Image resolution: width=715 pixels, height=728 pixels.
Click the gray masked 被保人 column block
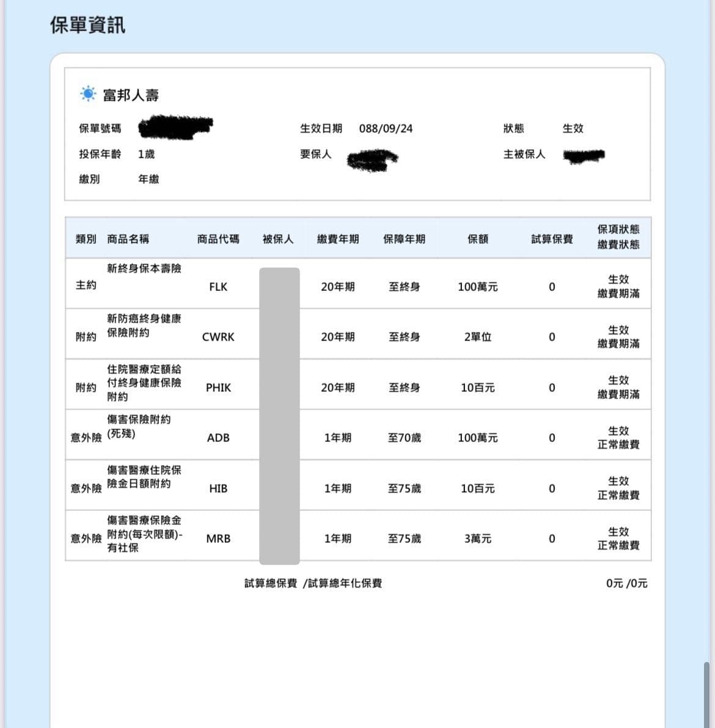[279, 416]
